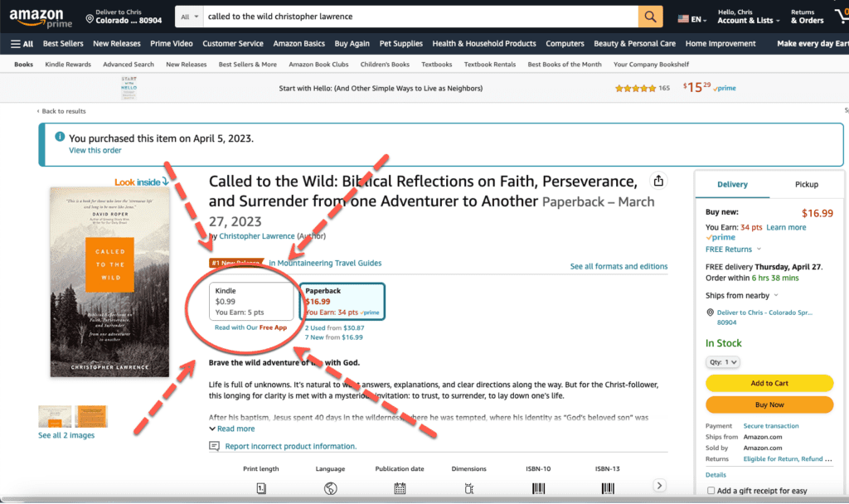Click the book cover image
Screen dimensions: 849x504
pos(98,283)
